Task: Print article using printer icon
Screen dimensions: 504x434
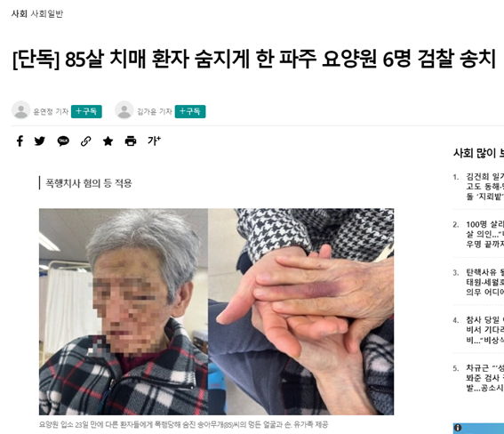Action: click(x=131, y=141)
